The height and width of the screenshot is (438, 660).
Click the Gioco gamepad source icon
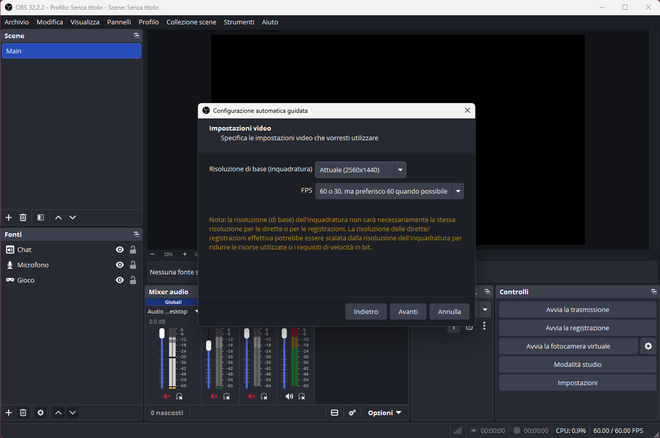tap(10, 280)
